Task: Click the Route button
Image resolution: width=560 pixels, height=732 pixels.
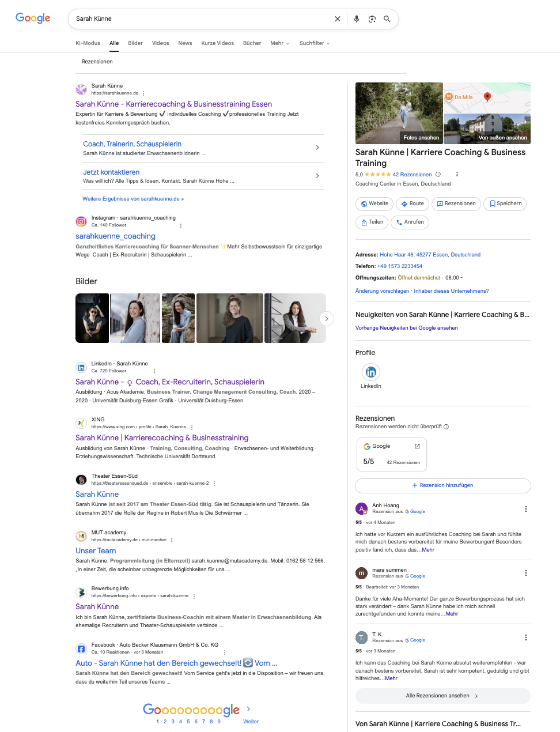Action: click(412, 203)
